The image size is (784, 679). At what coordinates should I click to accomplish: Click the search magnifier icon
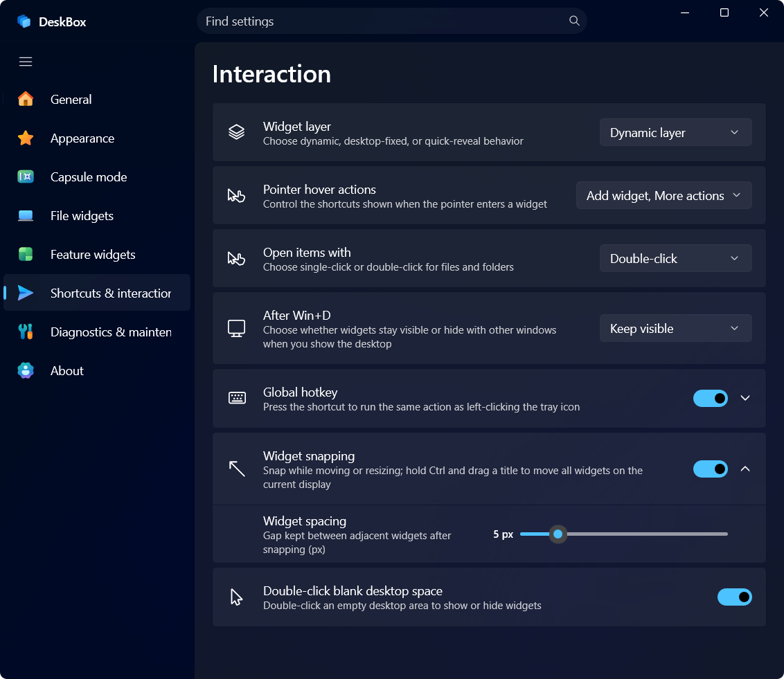[574, 21]
